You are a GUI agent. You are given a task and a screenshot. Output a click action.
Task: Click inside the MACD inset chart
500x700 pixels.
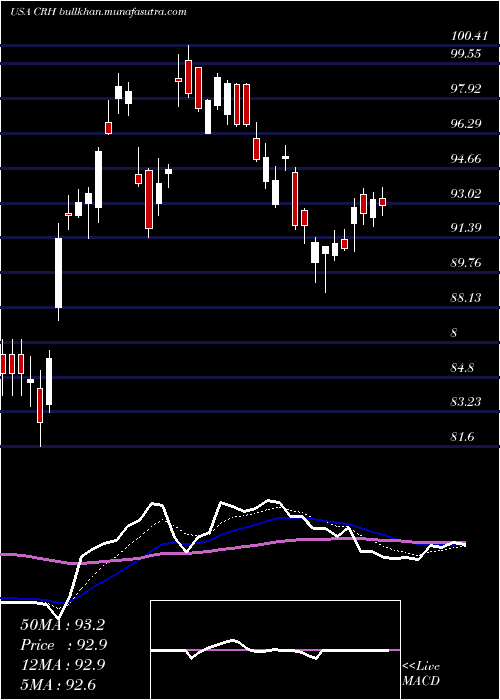pos(275,650)
